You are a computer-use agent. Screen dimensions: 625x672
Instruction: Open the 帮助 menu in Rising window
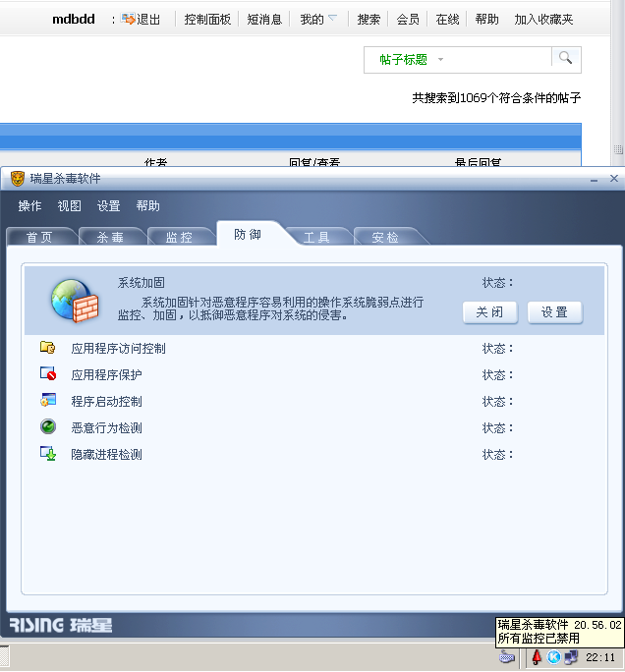pos(147,206)
